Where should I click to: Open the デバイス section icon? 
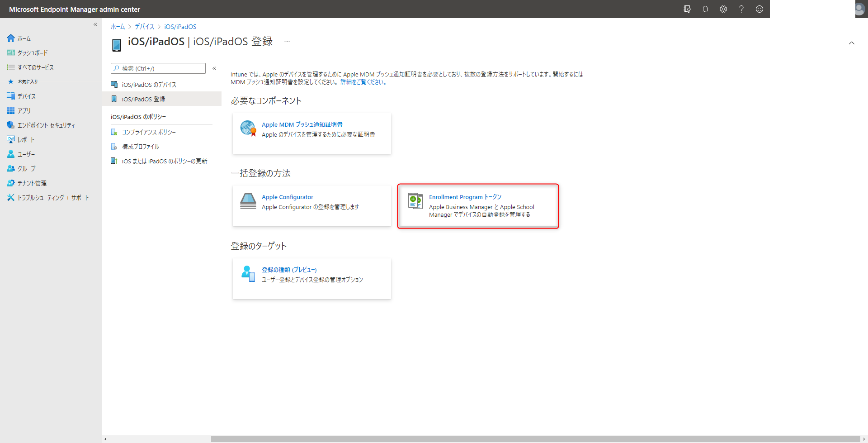pos(26,96)
